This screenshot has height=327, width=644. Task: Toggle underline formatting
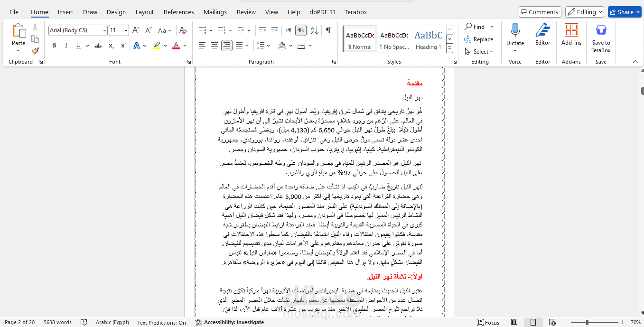coord(78,46)
